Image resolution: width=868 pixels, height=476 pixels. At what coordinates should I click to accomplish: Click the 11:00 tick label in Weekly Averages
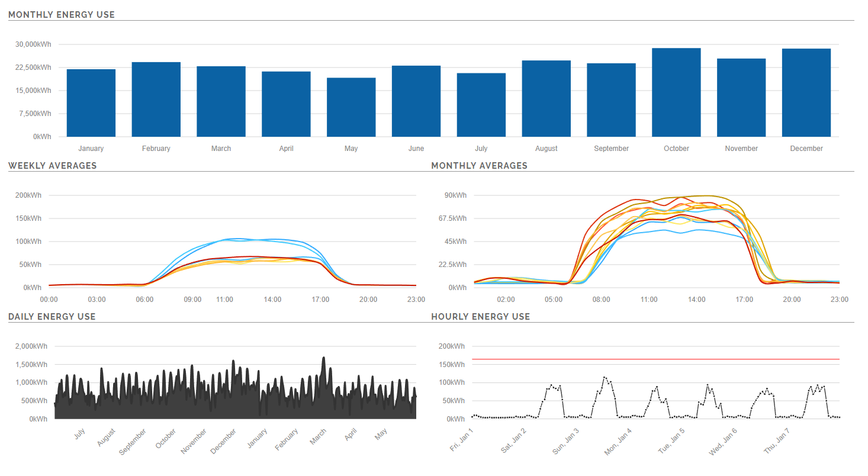click(x=224, y=300)
